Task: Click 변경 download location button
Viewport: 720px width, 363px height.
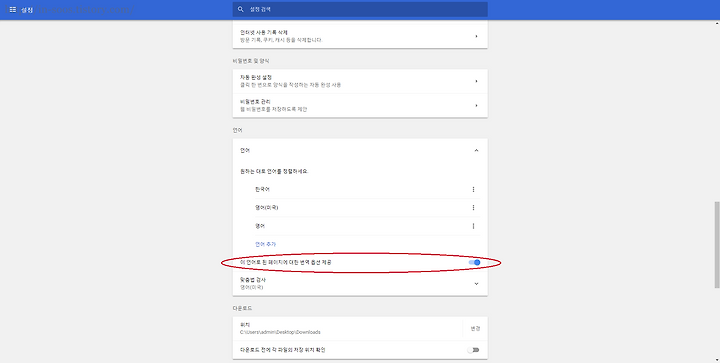Action: pyautogui.click(x=475, y=329)
